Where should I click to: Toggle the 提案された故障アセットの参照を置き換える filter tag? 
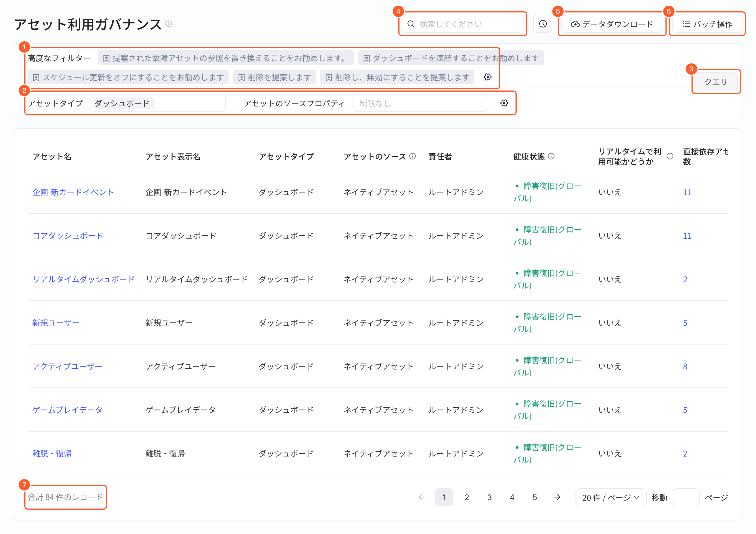(x=225, y=58)
